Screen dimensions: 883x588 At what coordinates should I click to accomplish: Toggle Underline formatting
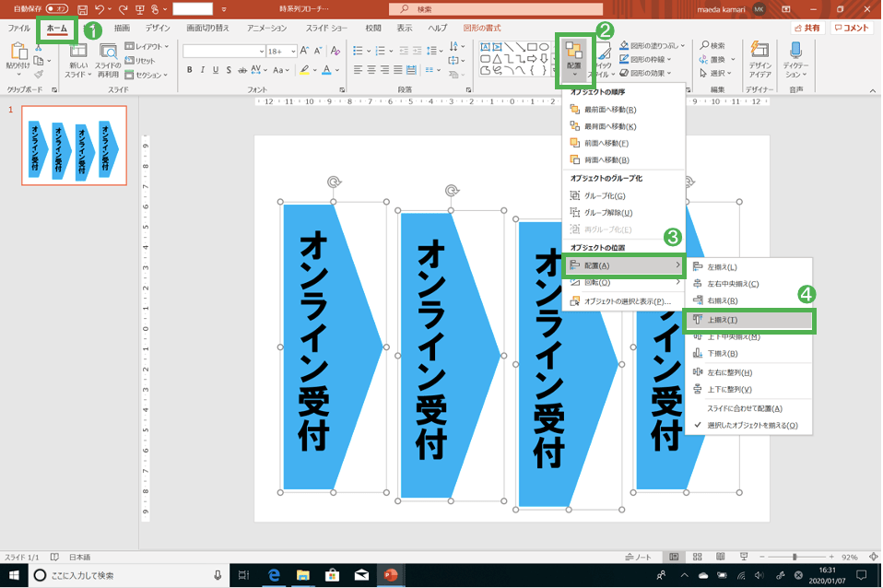click(215, 70)
